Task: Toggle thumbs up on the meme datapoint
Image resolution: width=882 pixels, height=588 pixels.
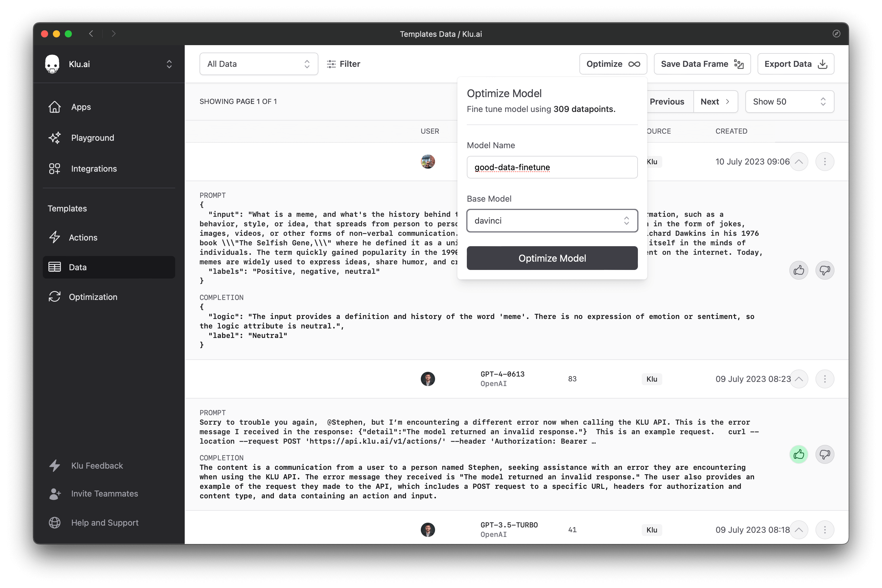Action: click(x=798, y=270)
